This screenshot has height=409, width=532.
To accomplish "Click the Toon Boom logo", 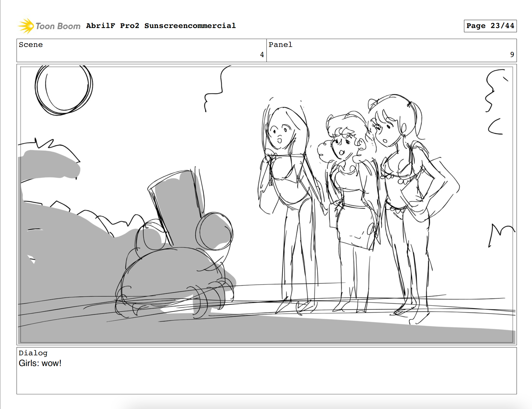I will (x=49, y=26).
